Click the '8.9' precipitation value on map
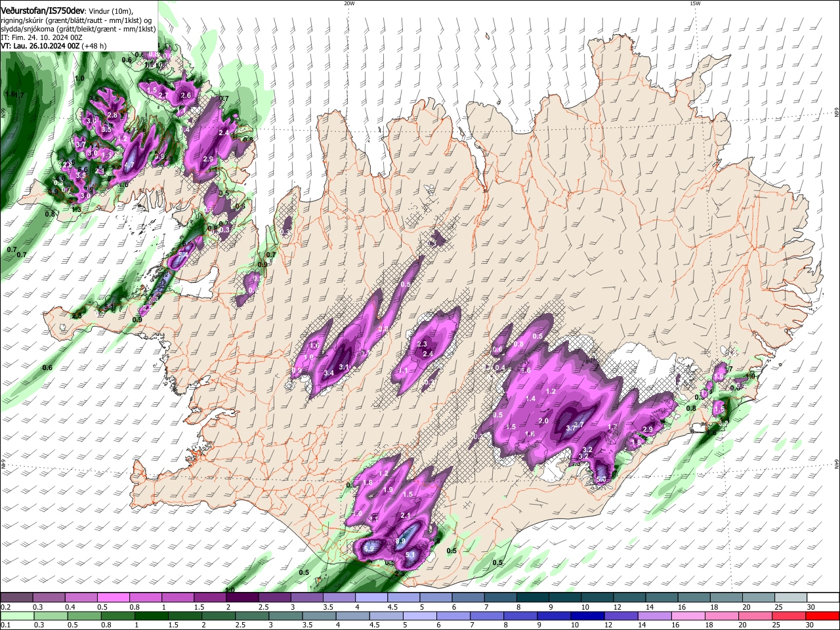840x630 pixels. click(400, 541)
